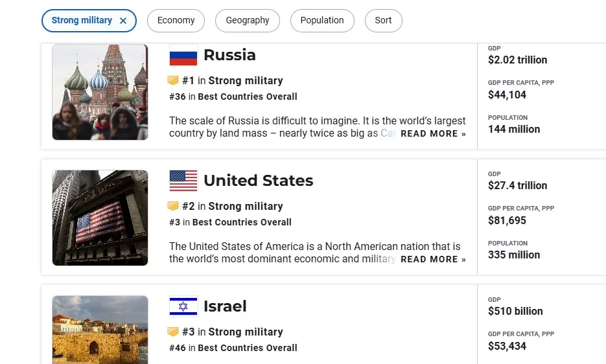Click '#3 in Strong military' text

(x=233, y=332)
